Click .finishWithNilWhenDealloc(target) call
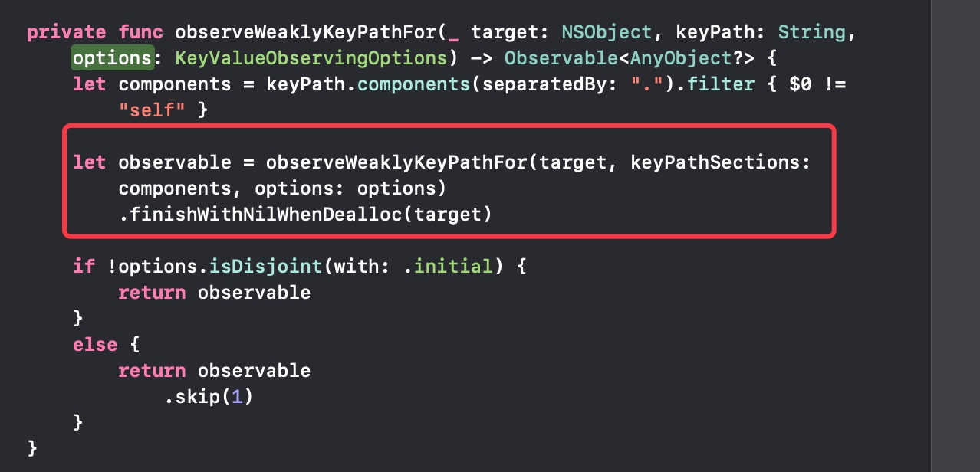Screen dimensions: 980x472 (x=305, y=215)
